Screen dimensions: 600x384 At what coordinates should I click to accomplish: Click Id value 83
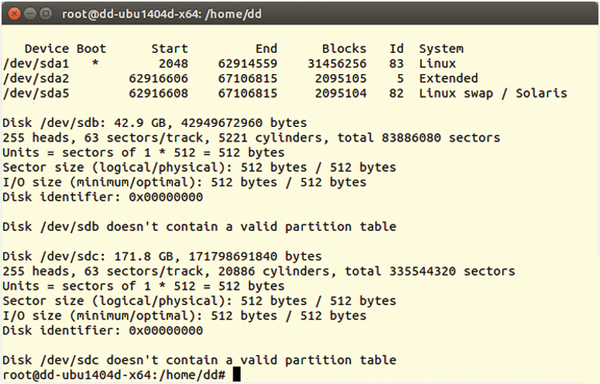click(x=396, y=63)
